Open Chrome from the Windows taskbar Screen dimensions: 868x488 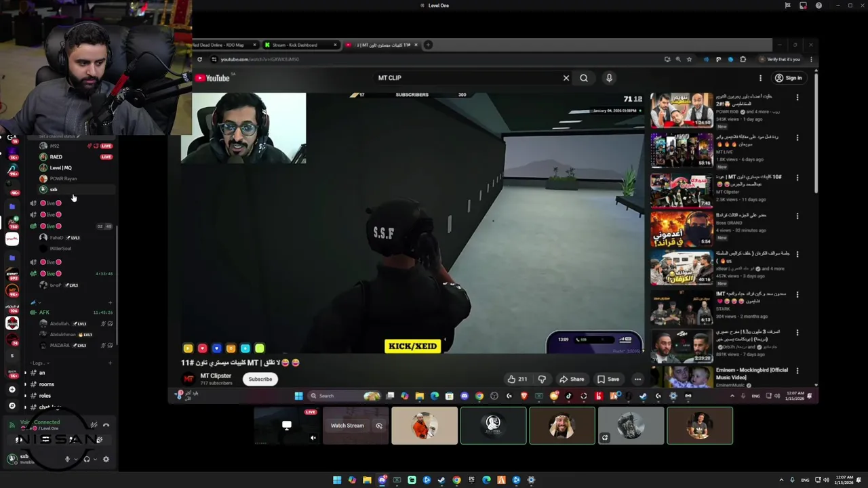click(456, 480)
